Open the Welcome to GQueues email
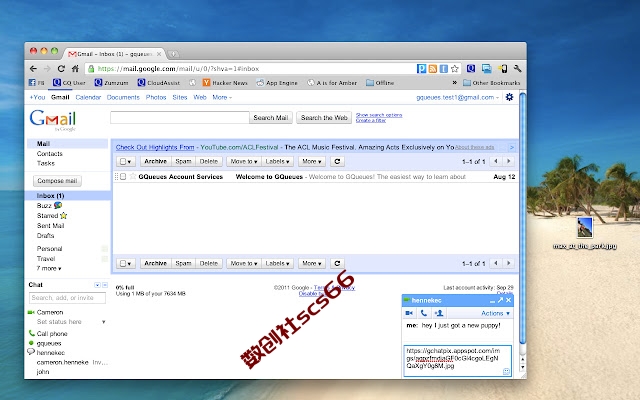 click(x=315, y=177)
